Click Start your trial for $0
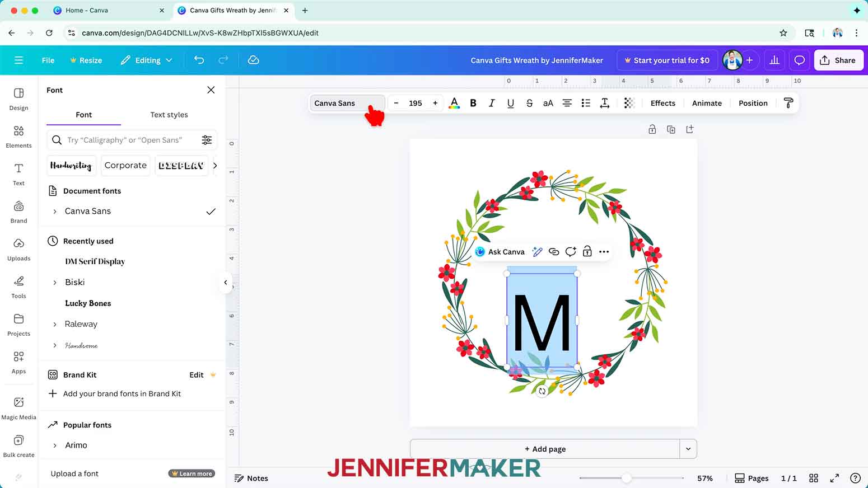The width and height of the screenshot is (868, 488). pos(667,60)
